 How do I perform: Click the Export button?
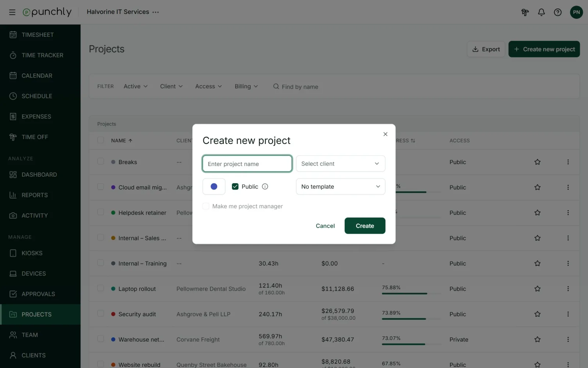(486, 49)
